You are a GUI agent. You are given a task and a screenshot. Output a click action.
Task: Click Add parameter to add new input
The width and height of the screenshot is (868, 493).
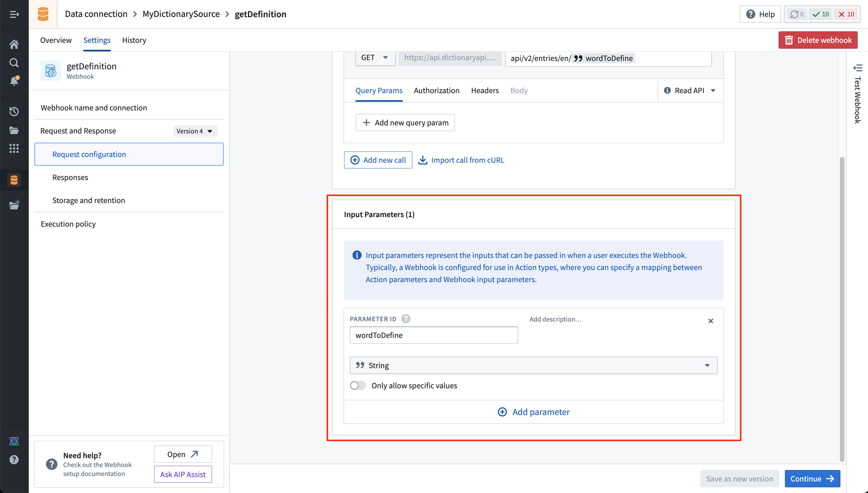click(533, 412)
